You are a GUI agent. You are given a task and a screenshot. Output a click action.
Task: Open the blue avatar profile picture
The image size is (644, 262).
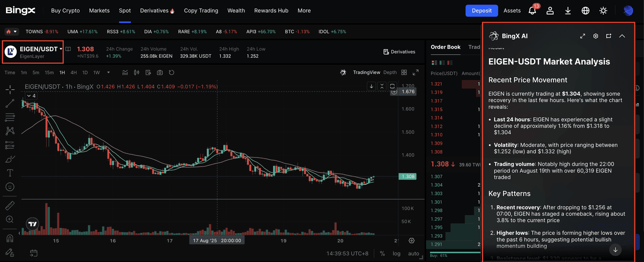click(628, 11)
